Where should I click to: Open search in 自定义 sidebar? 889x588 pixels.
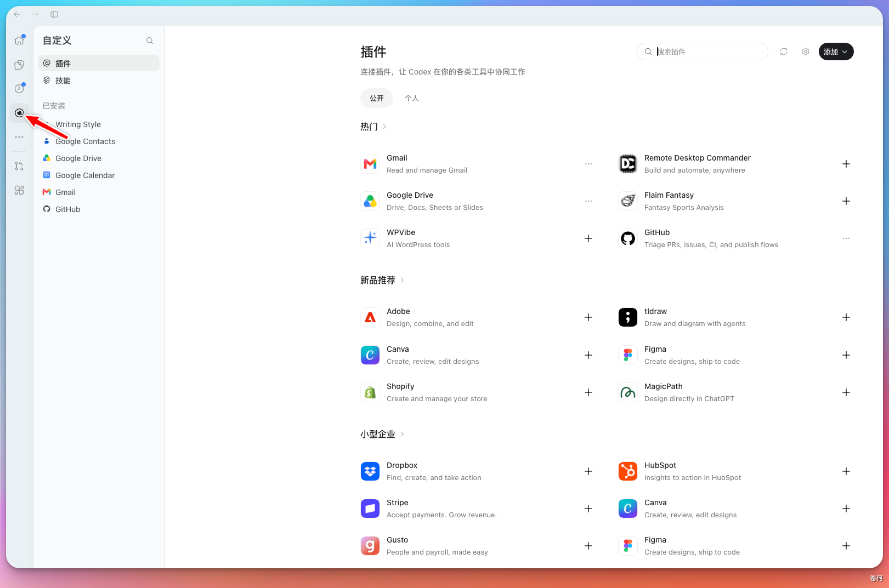150,41
